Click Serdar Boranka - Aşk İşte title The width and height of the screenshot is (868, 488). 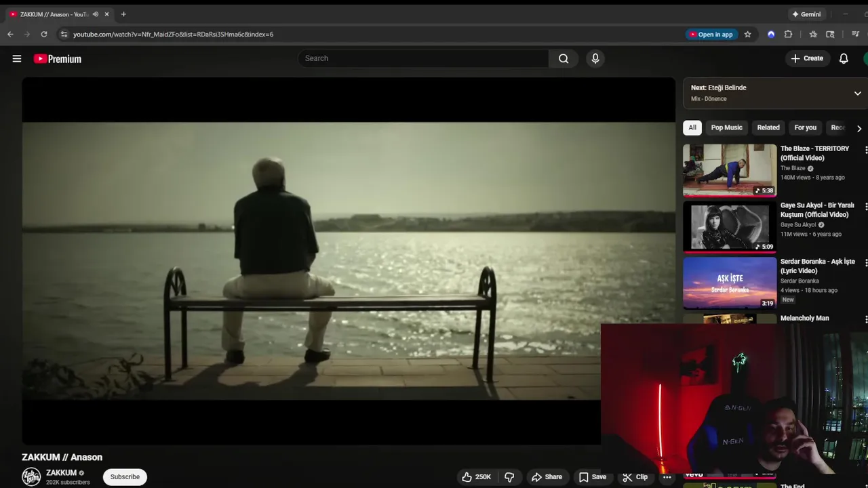point(818,266)
